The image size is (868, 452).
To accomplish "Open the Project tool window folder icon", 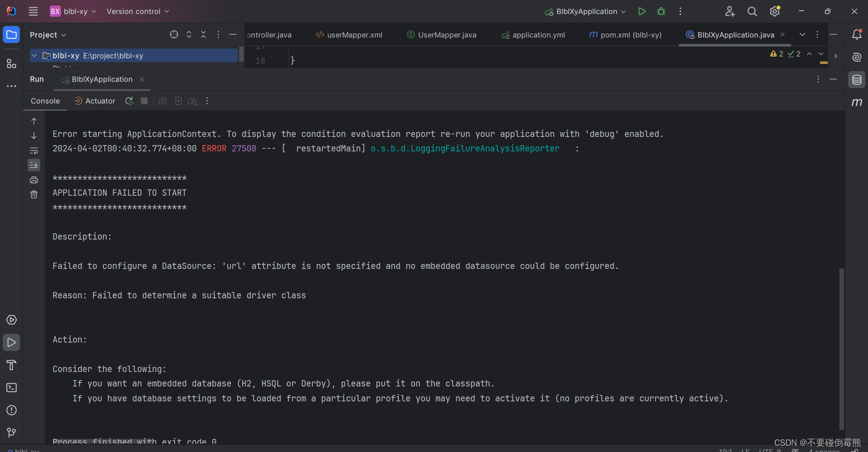I will pos(11,35).
